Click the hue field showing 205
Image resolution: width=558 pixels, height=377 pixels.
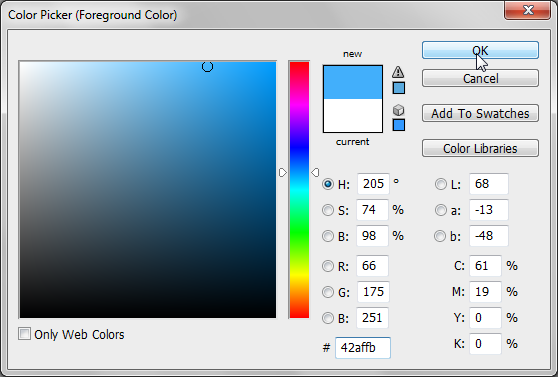(373, 184)
